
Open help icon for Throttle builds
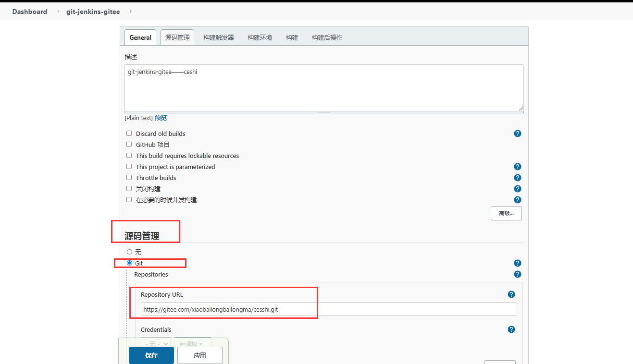tap(518, 178)
